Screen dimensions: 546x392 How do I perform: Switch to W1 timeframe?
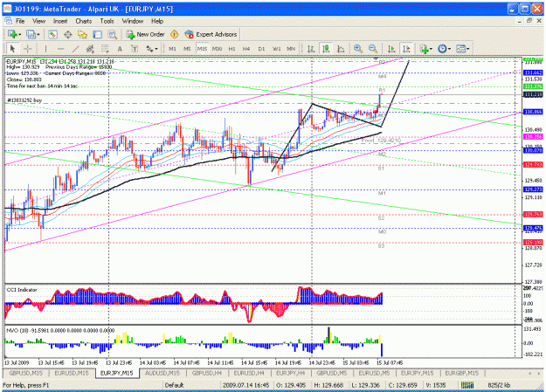[276, 49]
